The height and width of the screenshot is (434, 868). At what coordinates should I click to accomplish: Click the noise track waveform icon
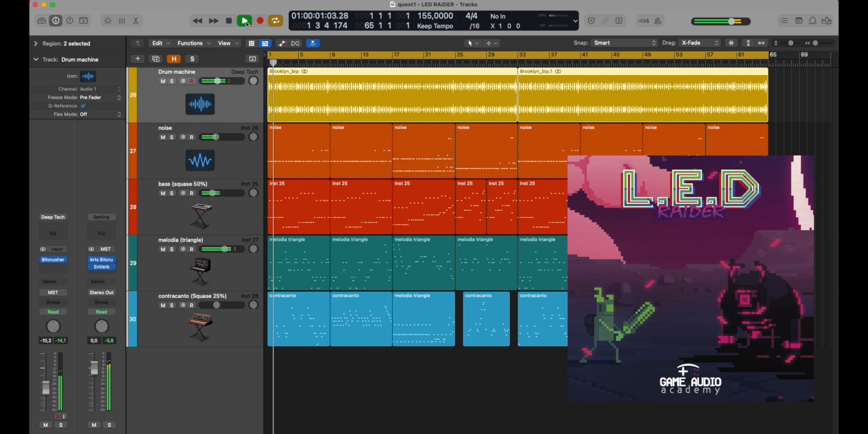coord(200,160)
